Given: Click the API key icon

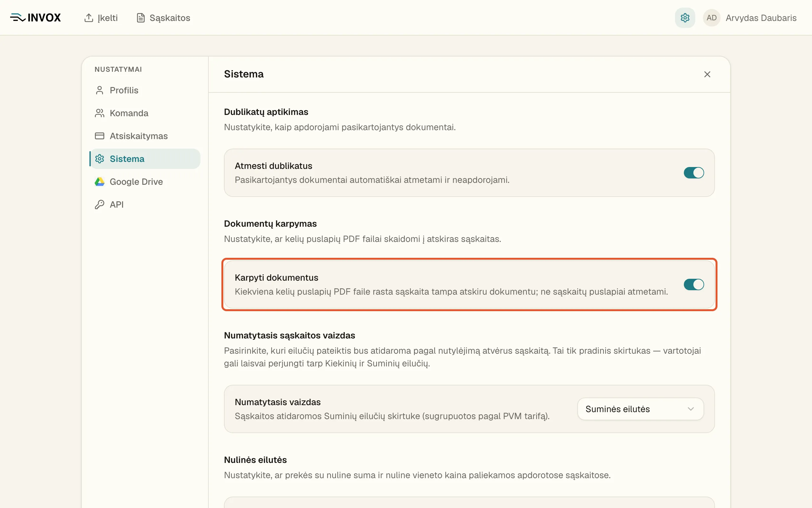Looking at the screenshot, I should [x=99, y=204].
